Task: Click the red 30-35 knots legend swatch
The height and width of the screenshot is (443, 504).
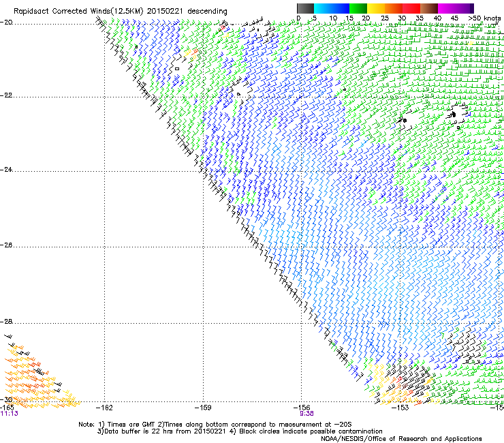Action: coord(411,8)
